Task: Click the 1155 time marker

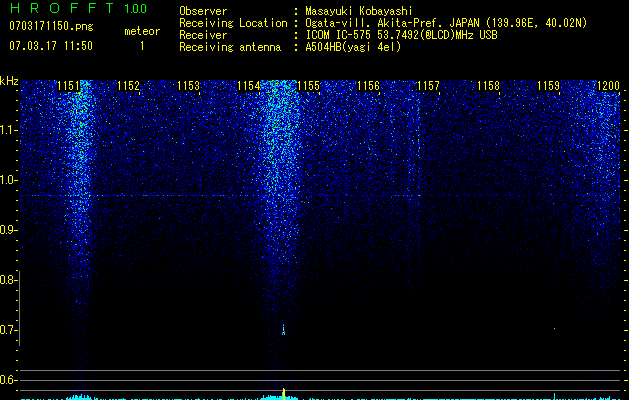Action: pyautogui.click(x=308, y=86)
